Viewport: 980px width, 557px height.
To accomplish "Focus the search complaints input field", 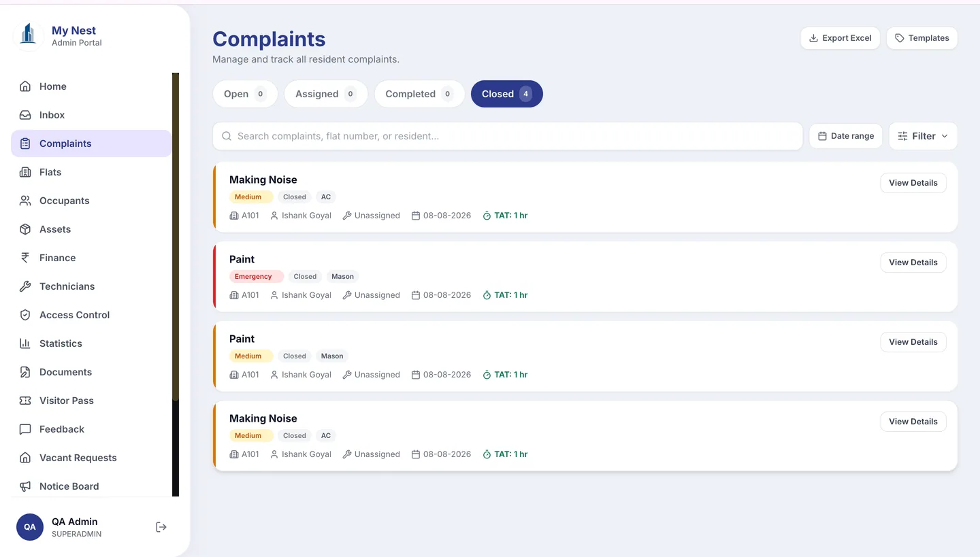I will point(508,136).
